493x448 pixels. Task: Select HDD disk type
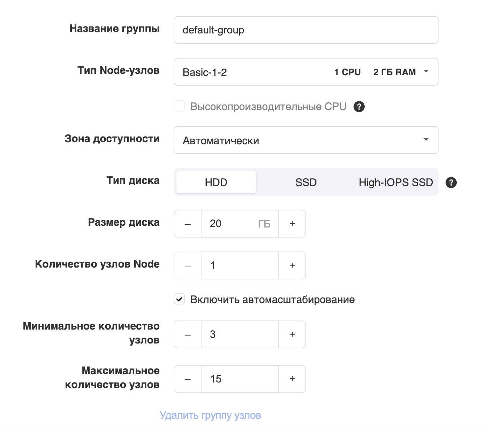[216, 182]
